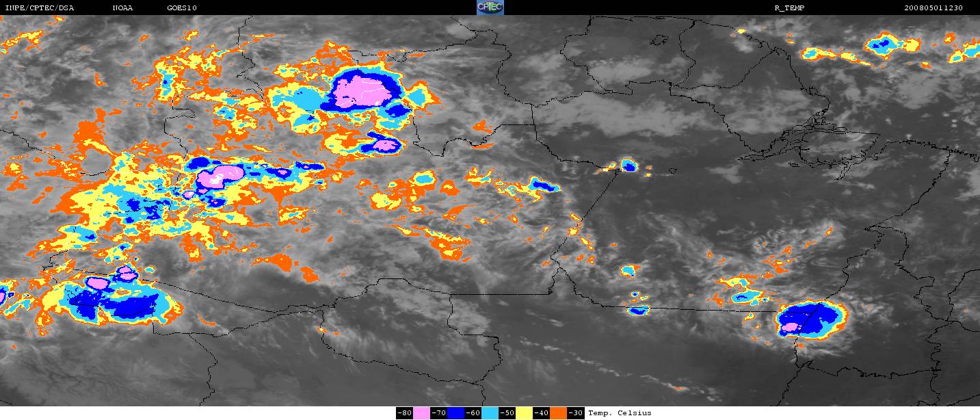
Task: Pick the yellow legend color swatch
Action: pyautogui.click(x=524, y=413)
